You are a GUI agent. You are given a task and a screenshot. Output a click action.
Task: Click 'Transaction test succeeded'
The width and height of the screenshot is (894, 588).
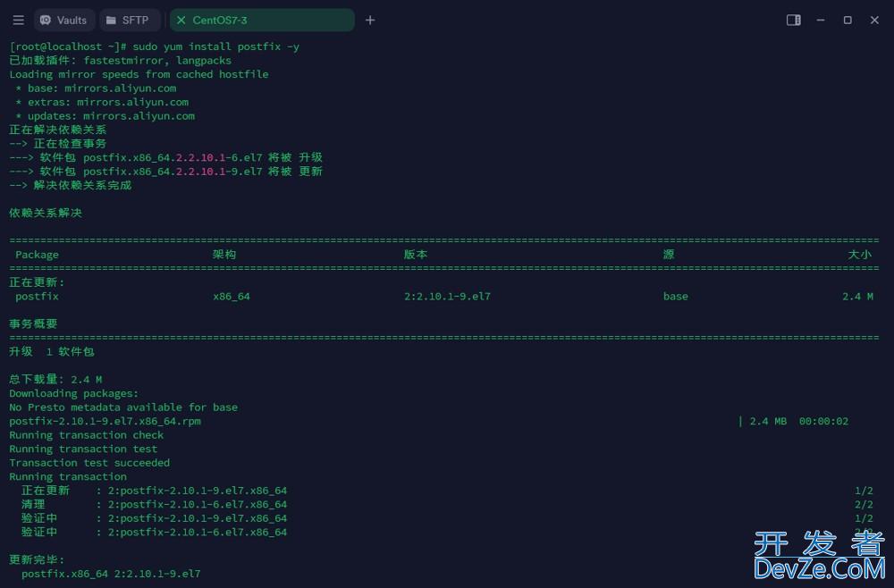click(x=89, y=463)
